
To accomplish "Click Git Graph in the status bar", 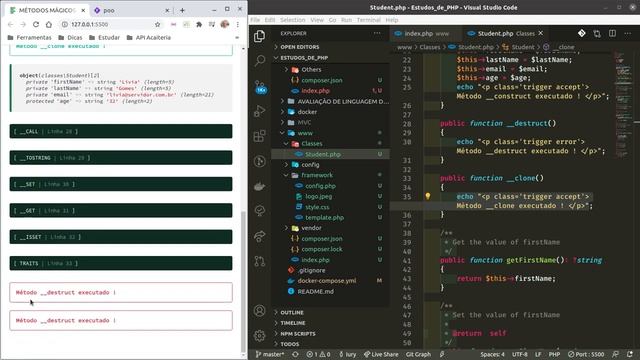I will 418,354.
